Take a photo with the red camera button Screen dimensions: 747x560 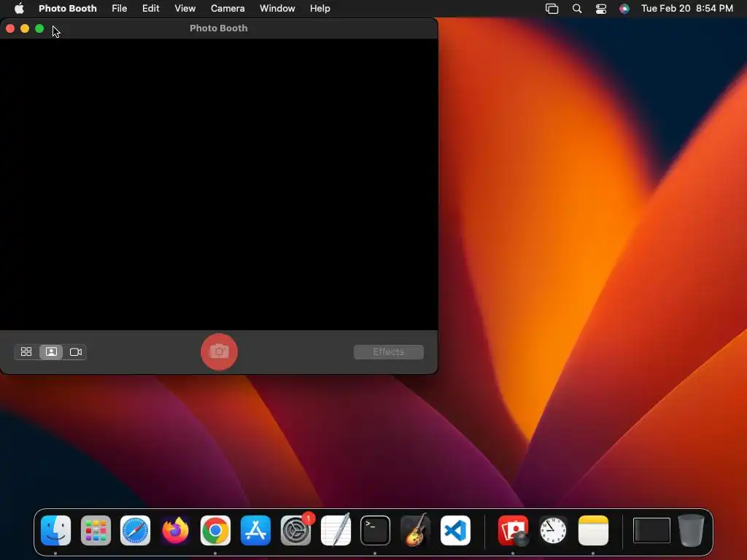coord(219,352)
